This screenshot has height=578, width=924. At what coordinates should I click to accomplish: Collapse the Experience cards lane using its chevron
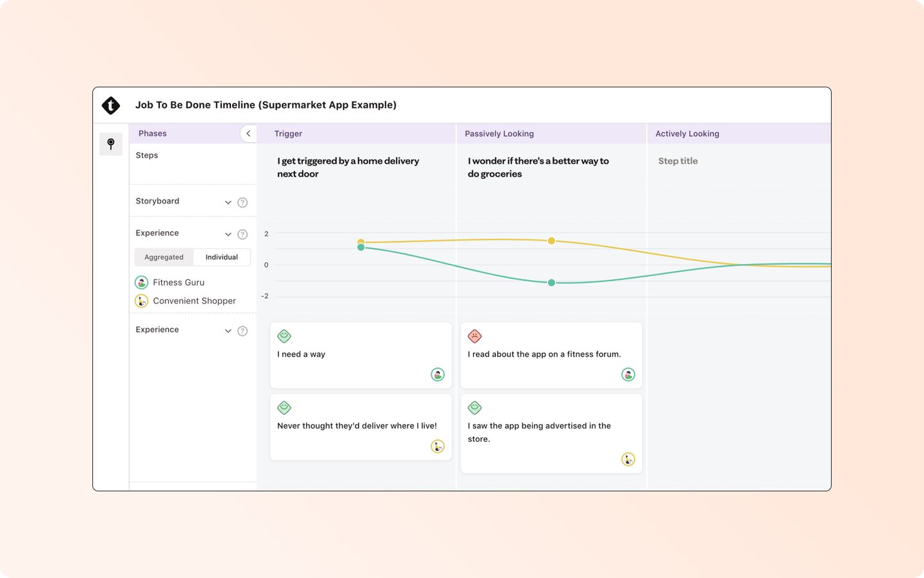click(x=228, y=331)
